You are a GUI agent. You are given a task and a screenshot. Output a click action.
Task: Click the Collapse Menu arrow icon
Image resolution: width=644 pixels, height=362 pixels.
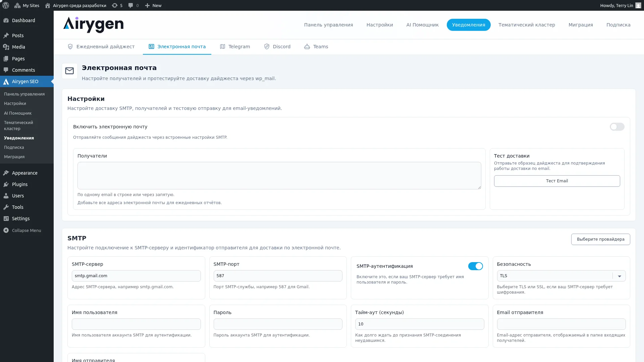[x=6, y=230]
